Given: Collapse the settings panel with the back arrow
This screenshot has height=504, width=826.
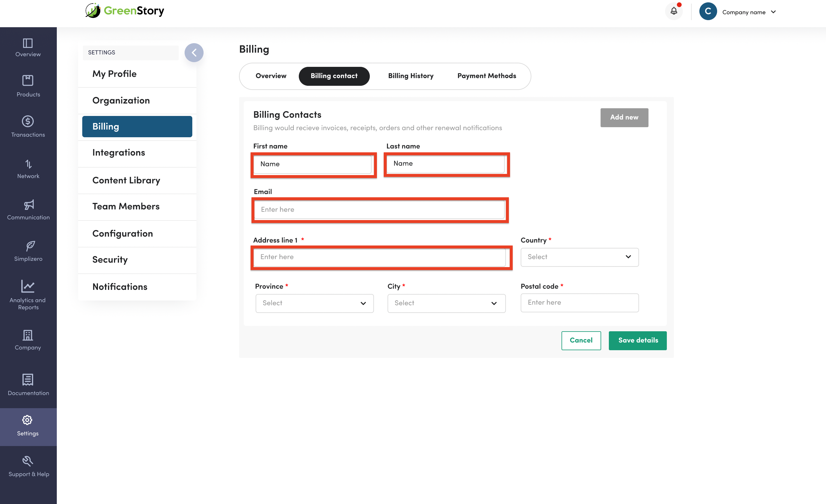Looking at the screenshot, I should tap(194, 53).
